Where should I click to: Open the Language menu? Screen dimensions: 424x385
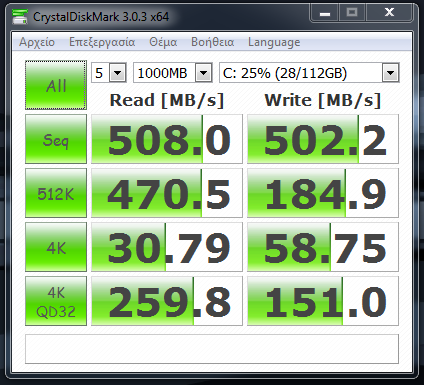[274, 42]
